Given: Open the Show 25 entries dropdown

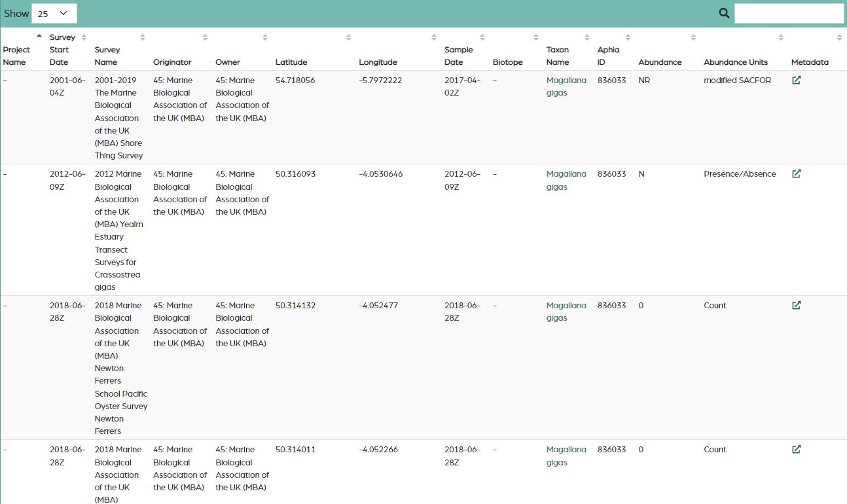Looking at the screenshot, I should [54, 14].
